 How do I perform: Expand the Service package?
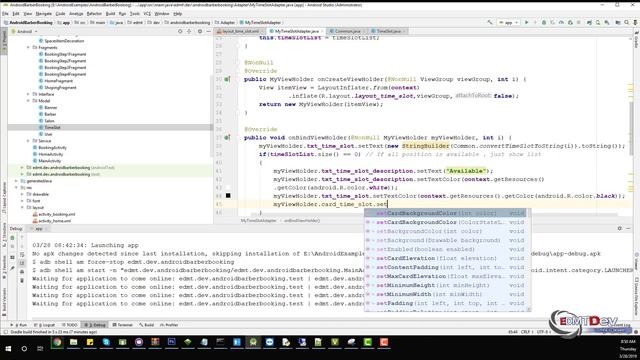28,141
